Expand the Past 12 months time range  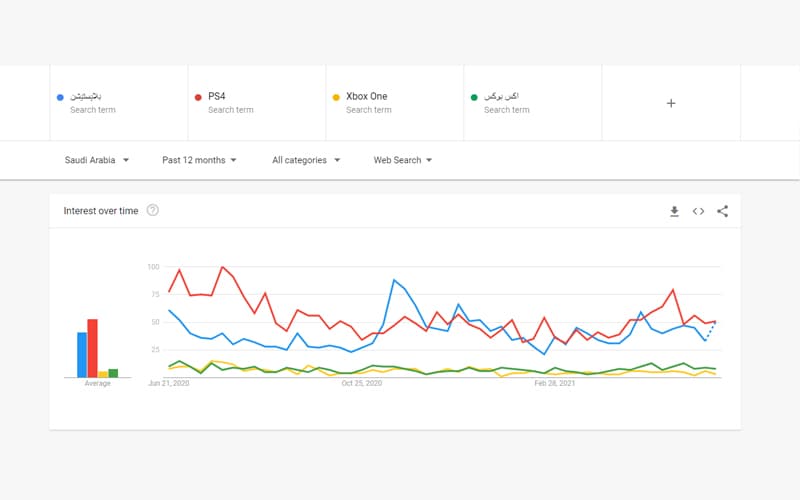point(199,160)
